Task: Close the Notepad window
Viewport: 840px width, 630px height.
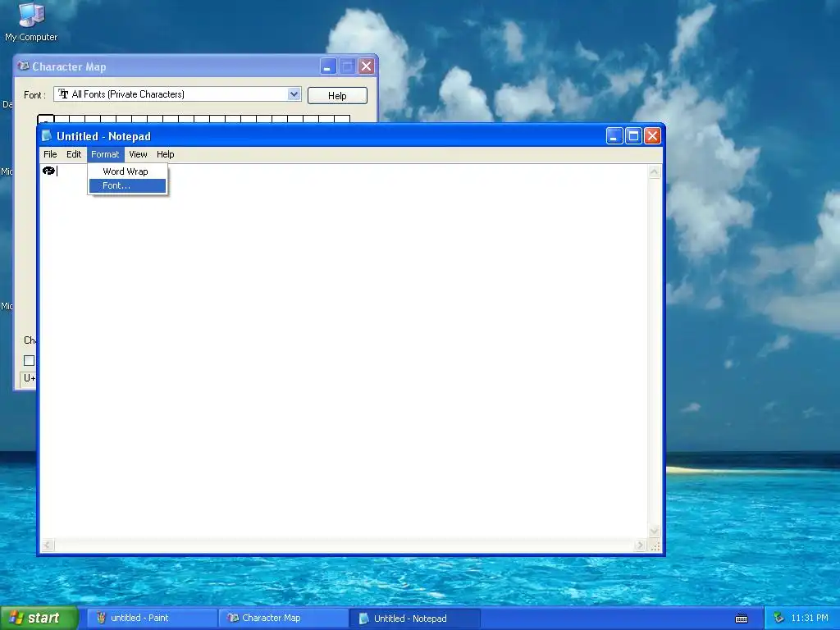Action: tap(652, 136)
